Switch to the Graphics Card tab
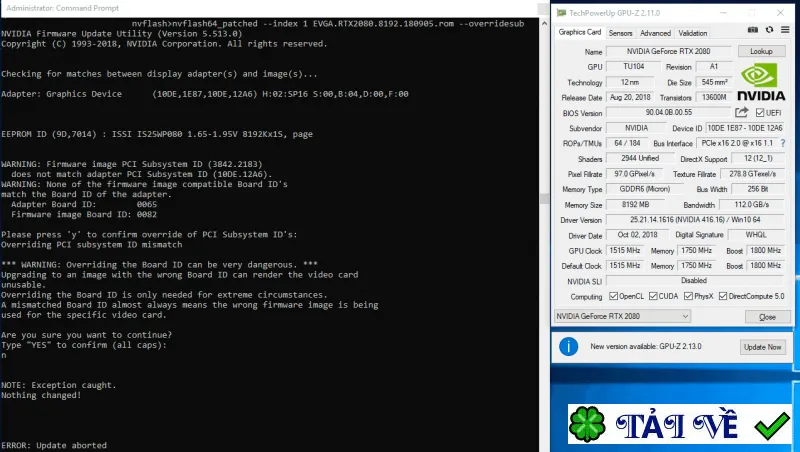 pos(580,32)
